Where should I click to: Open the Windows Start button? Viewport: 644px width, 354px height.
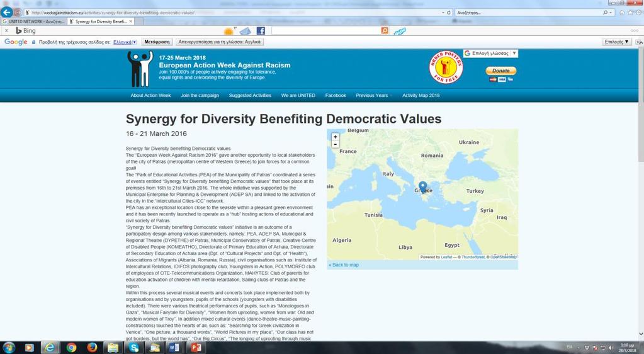click(8, 348)
